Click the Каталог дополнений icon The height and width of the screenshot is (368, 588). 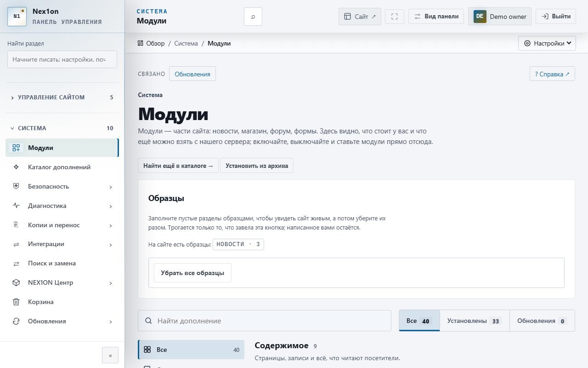pyautogui.click(x=16, y=167)
